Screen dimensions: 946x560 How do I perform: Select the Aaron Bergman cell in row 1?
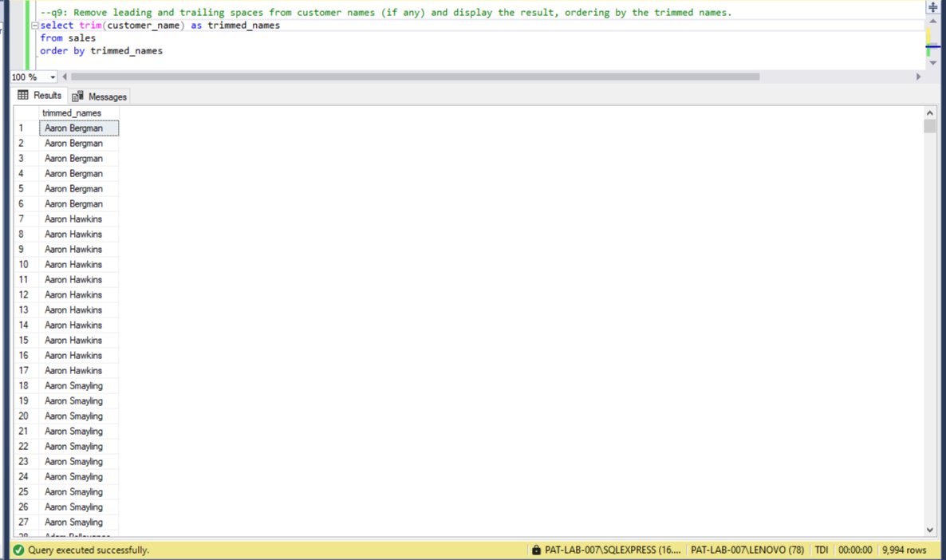tap(79, 128)
